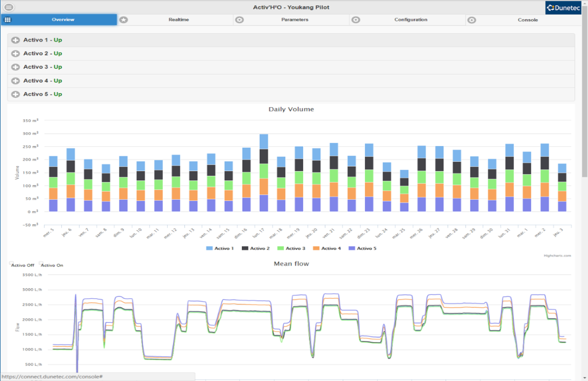Click the gear icon beside Configuration
This screenshot has height=381, width=588.
click(x=355, y=20)
